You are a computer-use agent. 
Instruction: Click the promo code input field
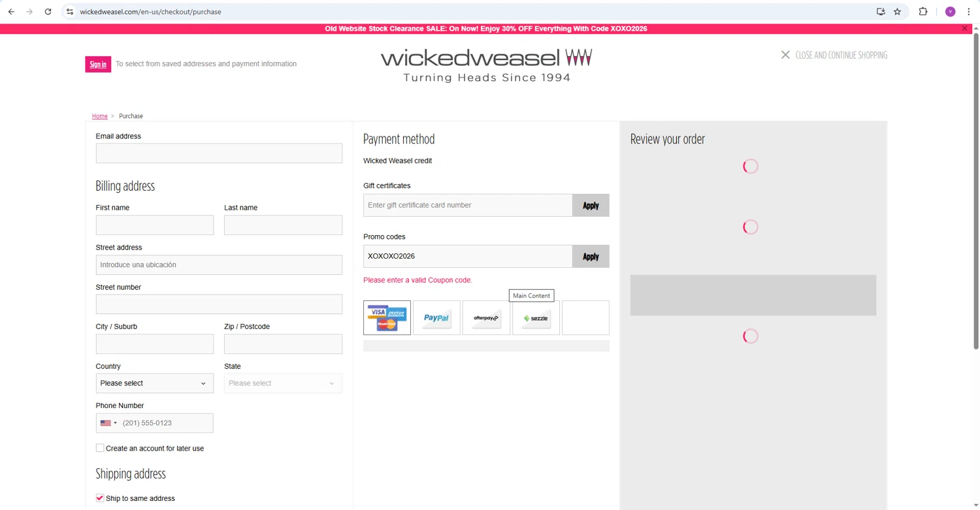coord(468,256)
